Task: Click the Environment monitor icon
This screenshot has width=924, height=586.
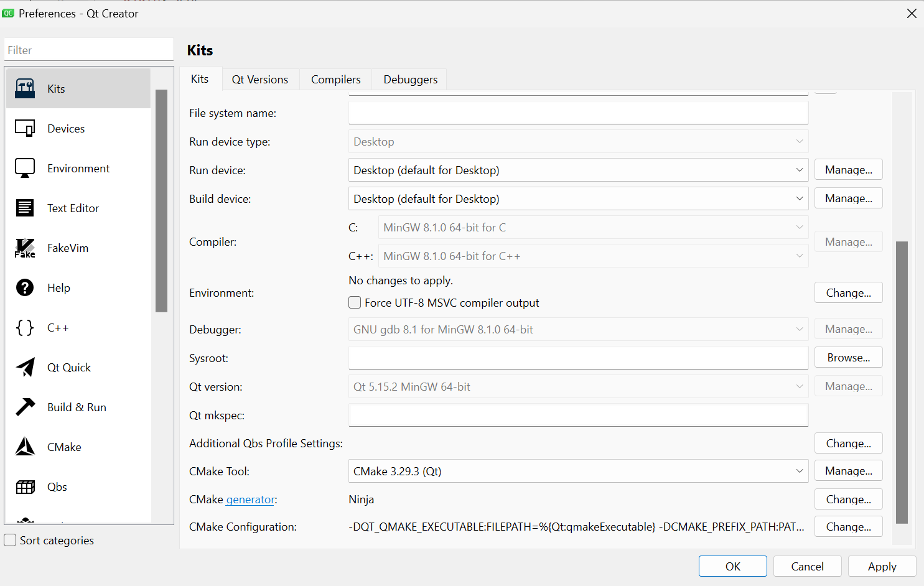Action: pos(25,168)
